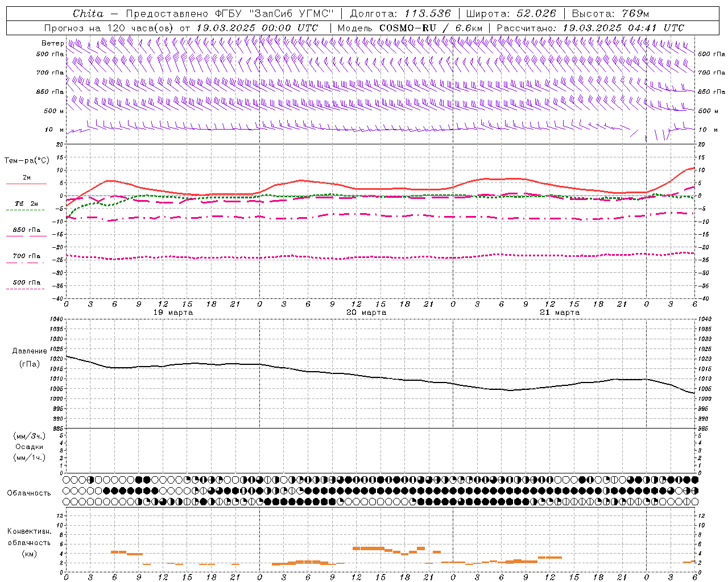Click the "Ветер" wind panel label

pos(53,43)
